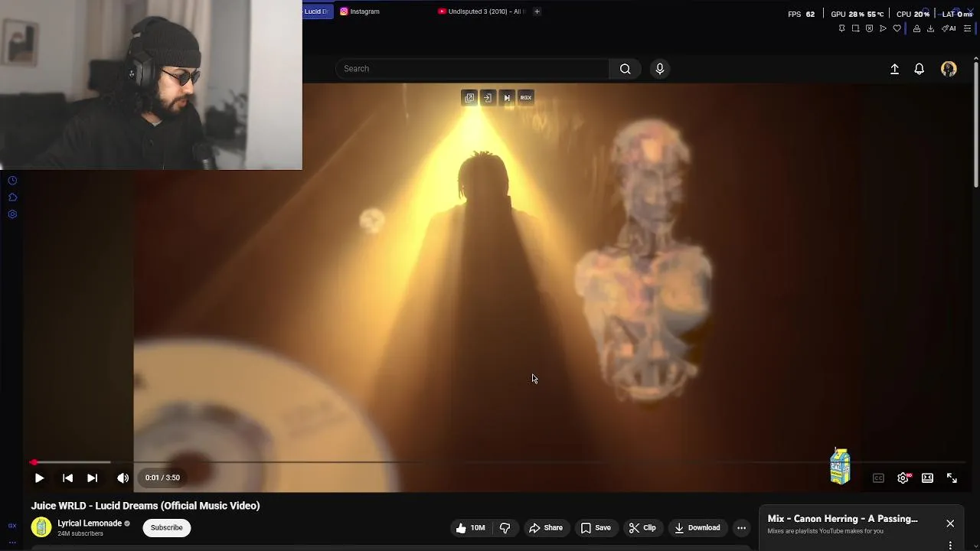Add page to bookmarks heart
Screen dimensions: 980x551
[x=897, y=28]
